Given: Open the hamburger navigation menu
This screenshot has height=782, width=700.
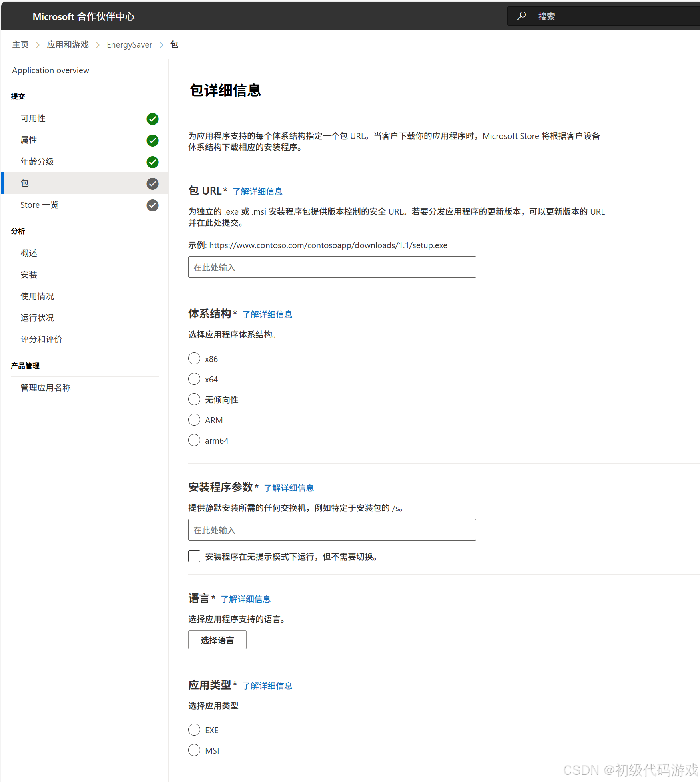Looking at the screenshot, I should coord(16,16).
